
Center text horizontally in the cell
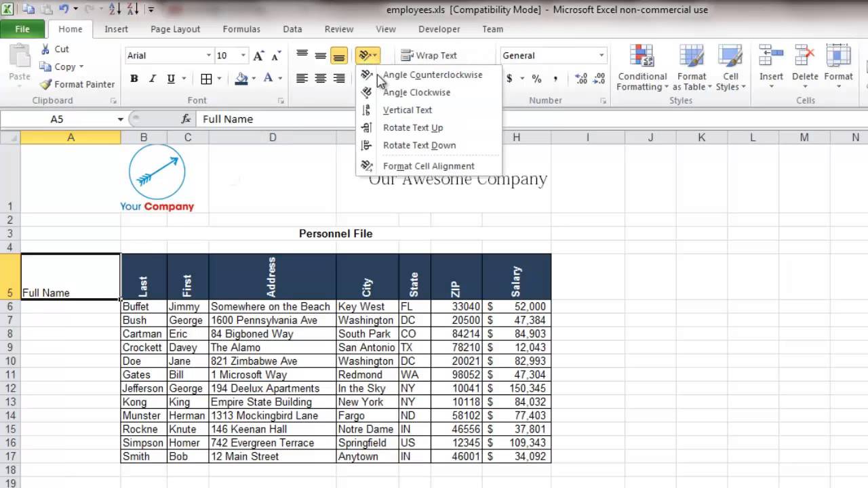[321, 79]
